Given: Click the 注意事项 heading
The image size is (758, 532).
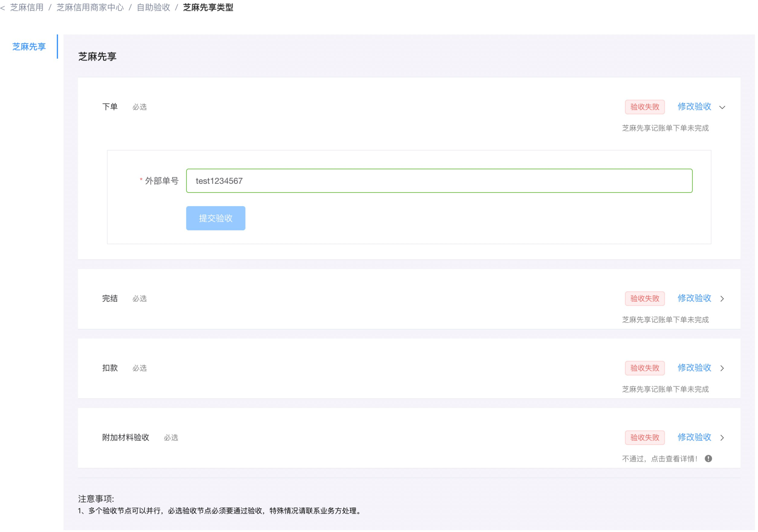Looking at the screenshot, I should (96, 499).
